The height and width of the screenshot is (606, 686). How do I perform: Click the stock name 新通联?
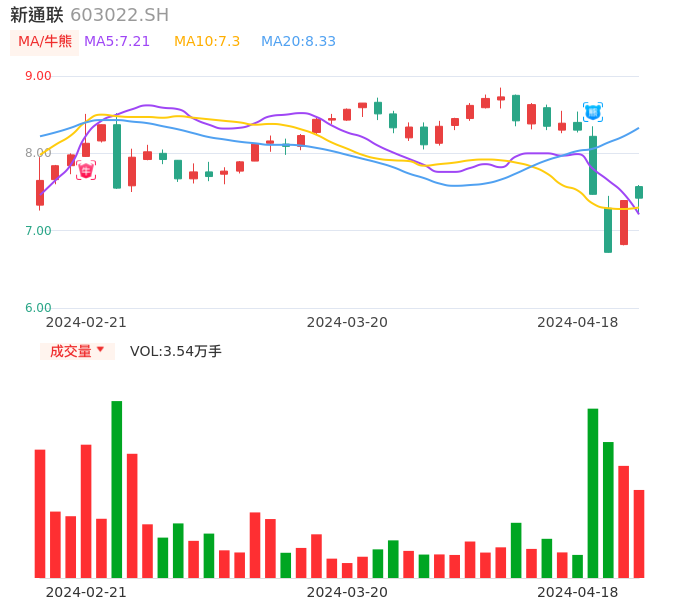[37, 15]
